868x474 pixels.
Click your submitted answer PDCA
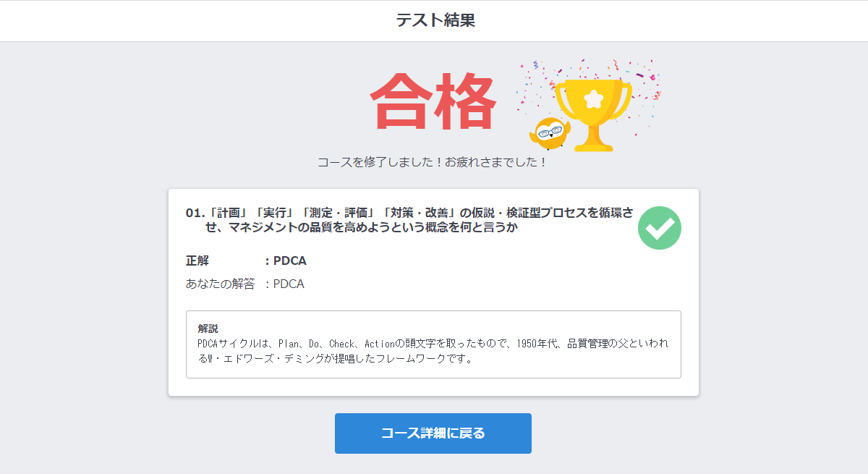tap(289, 284)
